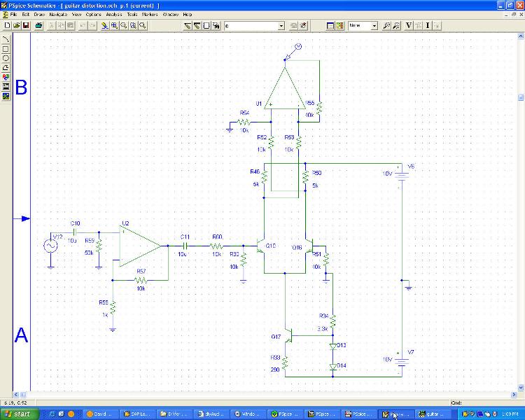Screen dimensions: 525x420
Task: Click the Redraw icon
Action: point(105,25)
